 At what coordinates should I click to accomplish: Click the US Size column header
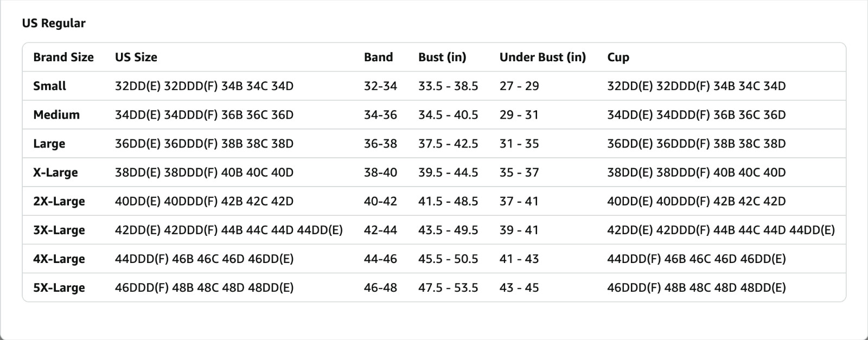pyautogui.click(x=136, y=57)
